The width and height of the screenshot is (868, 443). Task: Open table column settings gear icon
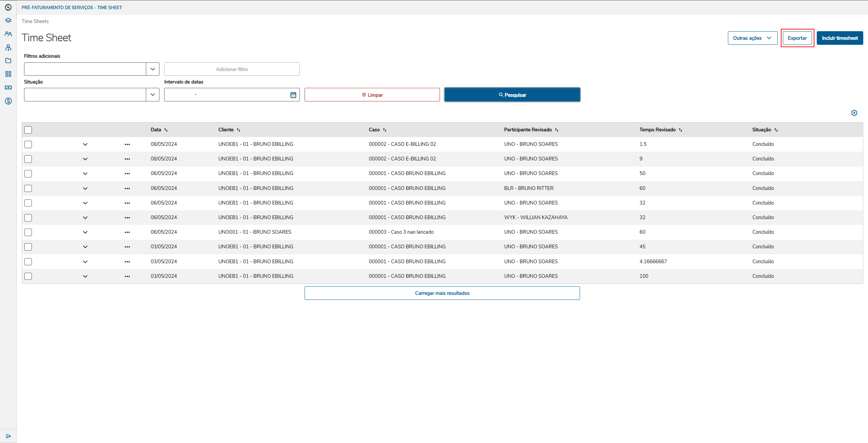point(854,113)
